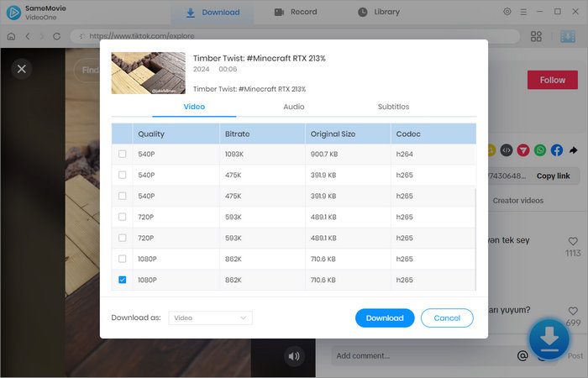Open the website grid icon
This screenshot has width=588, height=378.
(x=536, y=36)
